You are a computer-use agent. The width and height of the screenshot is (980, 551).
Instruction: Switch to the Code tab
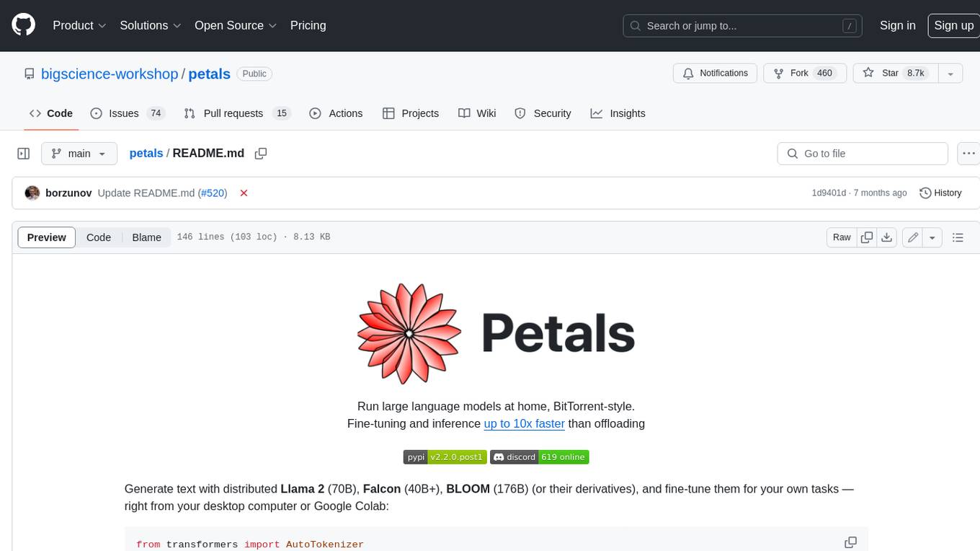(x=51, y=113)
